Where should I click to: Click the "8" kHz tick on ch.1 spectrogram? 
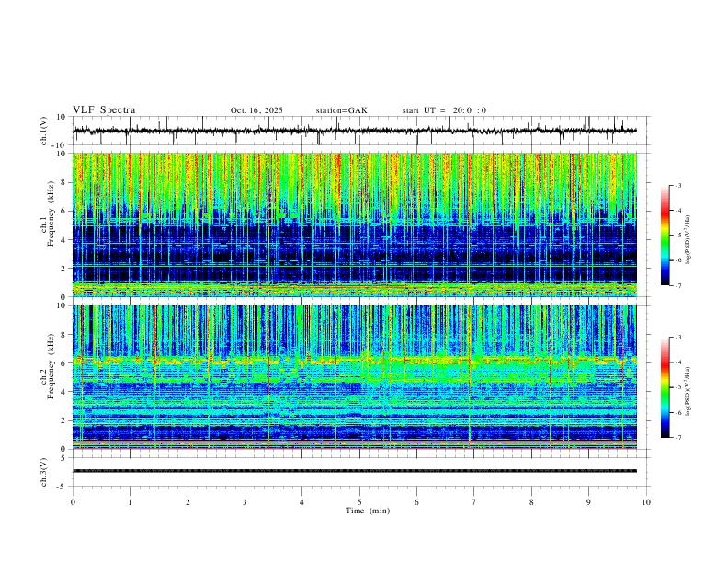tap(63, 182)
